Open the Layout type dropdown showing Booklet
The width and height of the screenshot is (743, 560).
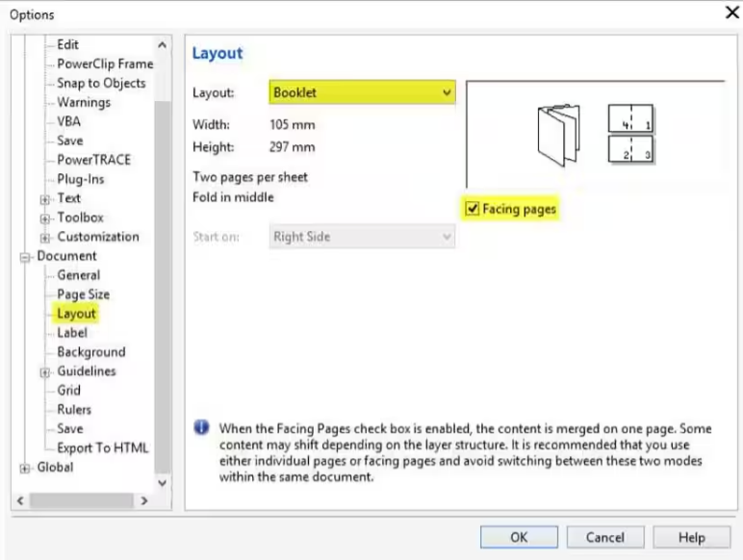pyautogui.click(x=362, y=92)
